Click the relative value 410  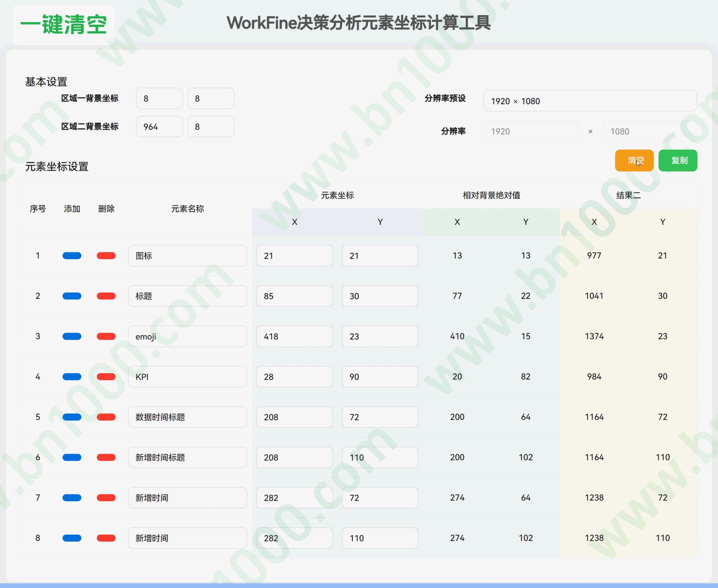(457, 336)
